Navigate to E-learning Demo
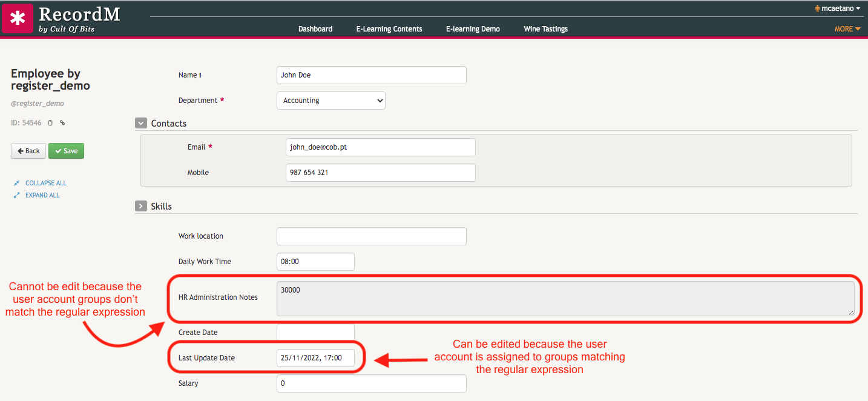868x401 pixels. pyautogui.click(x=473, y=28)
